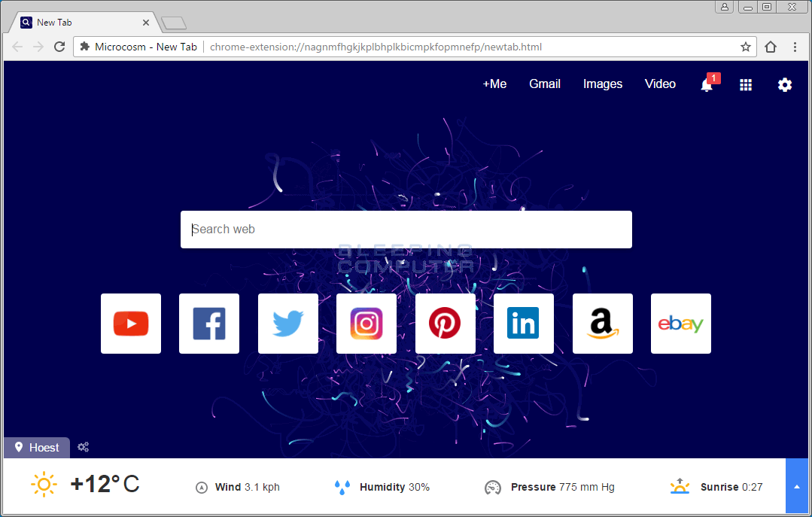The image size is (812, 517).
Task: Click the Pressure 775 mm Hg text
Action: [x=563, y=487]
